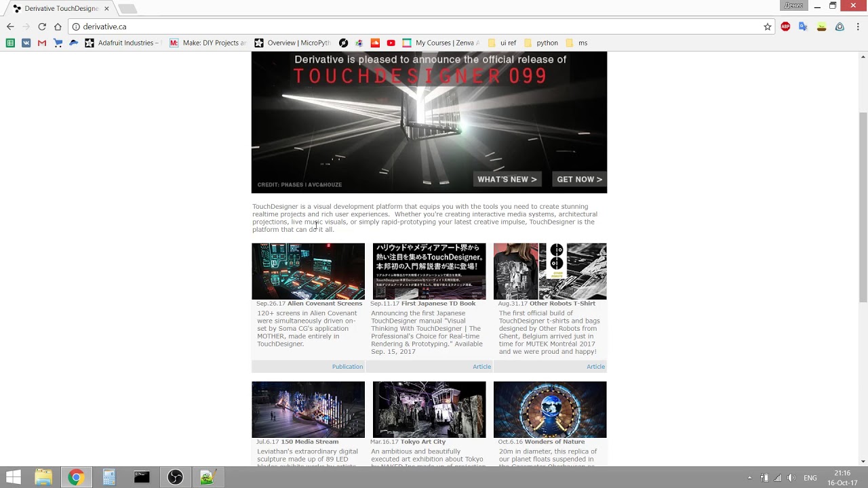Image resolution: width=868 pixels, height=488 pixels.
Task: Open the Overview MicroPython bookmark
Action: click(292, 43)
